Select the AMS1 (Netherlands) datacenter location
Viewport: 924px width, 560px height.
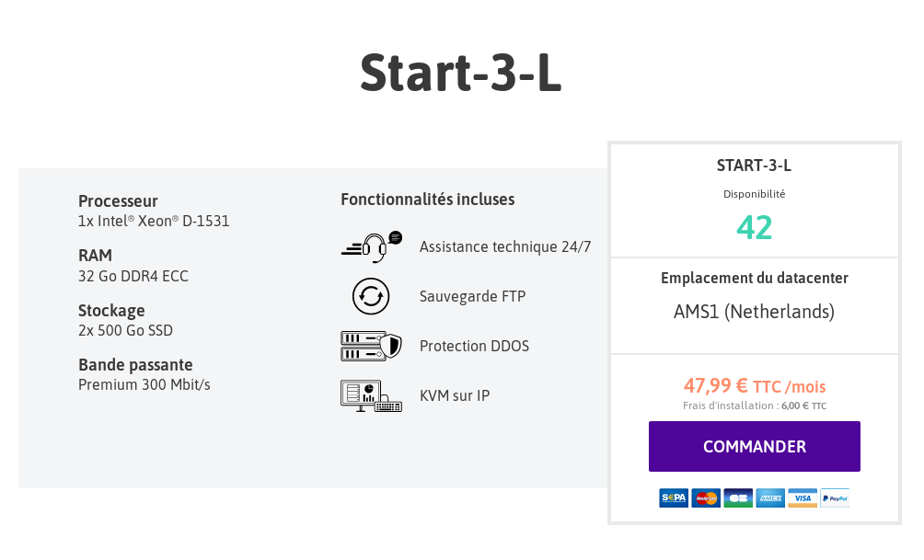pos(754,311)
